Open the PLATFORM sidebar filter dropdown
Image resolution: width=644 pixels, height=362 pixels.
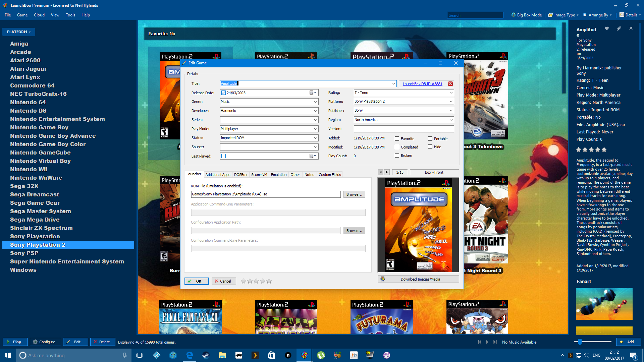19,32
